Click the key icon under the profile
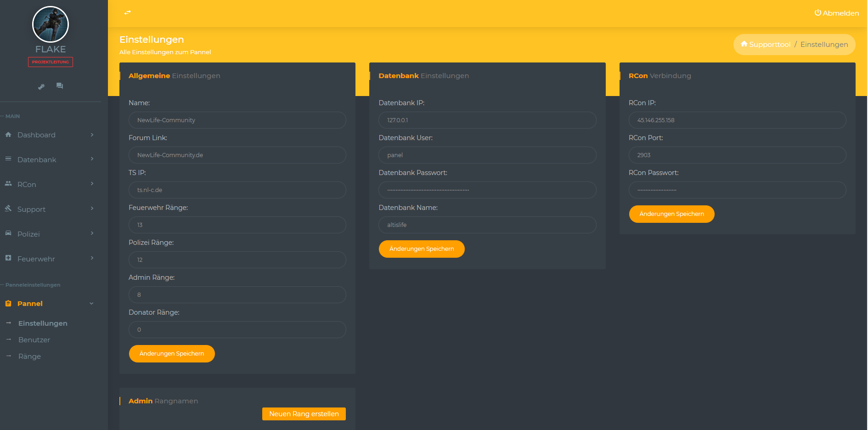Screen dimensions: 868x430 click(x=41, y=86)
